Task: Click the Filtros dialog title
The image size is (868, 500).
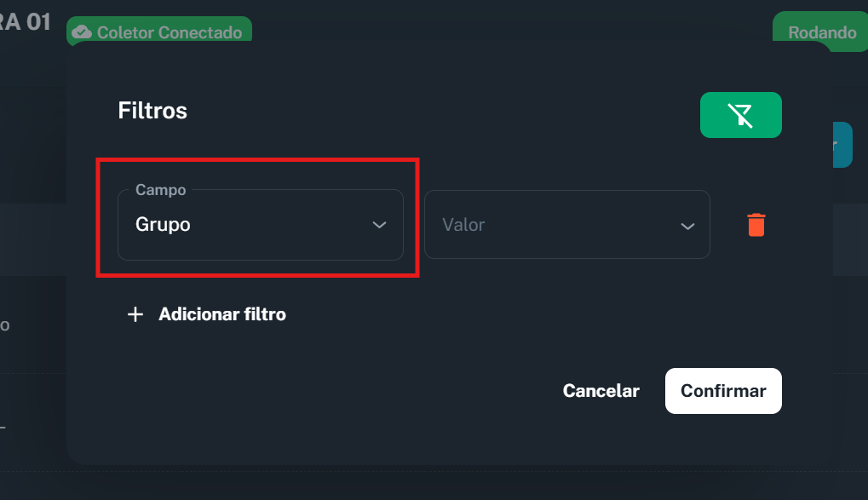Action: point(152,110)
